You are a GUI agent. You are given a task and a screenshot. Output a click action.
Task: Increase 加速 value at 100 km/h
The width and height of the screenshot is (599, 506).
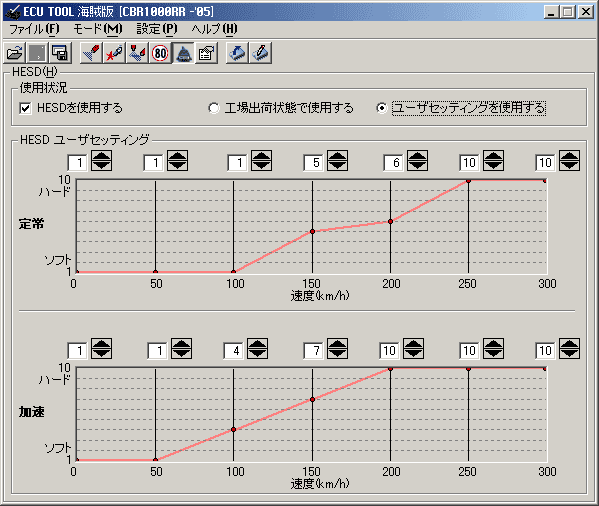coord(257,343)
